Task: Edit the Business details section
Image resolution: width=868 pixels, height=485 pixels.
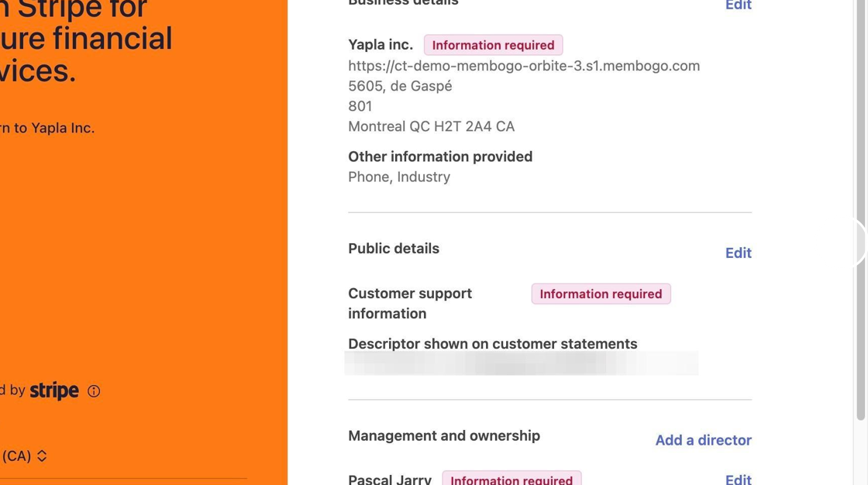Action: (x=739, y=5)
